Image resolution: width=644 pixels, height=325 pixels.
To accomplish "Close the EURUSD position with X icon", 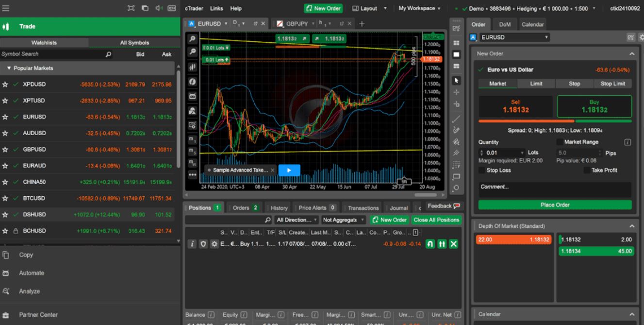I will (453, 244).
